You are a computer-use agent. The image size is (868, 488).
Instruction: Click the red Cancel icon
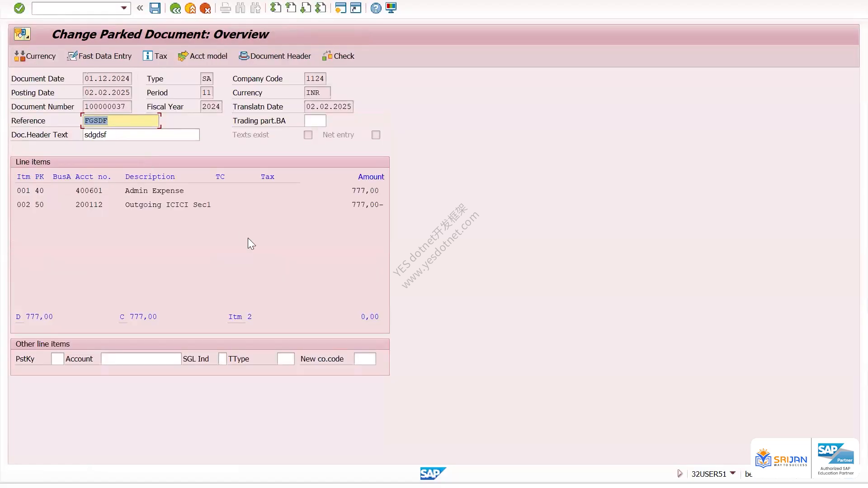205,8
